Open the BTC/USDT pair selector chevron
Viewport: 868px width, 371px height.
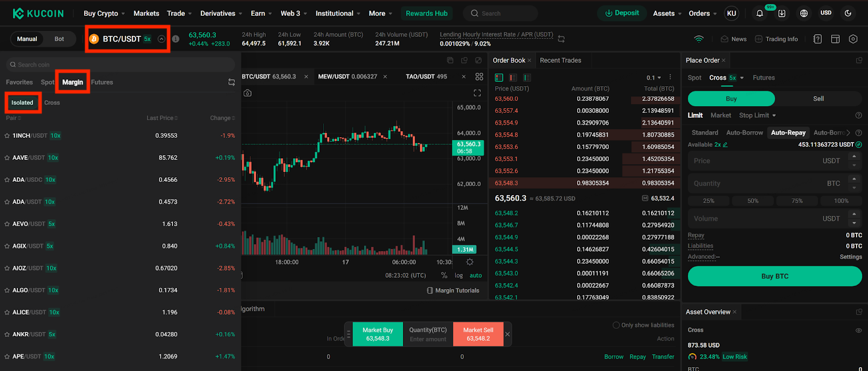(161, 39)
